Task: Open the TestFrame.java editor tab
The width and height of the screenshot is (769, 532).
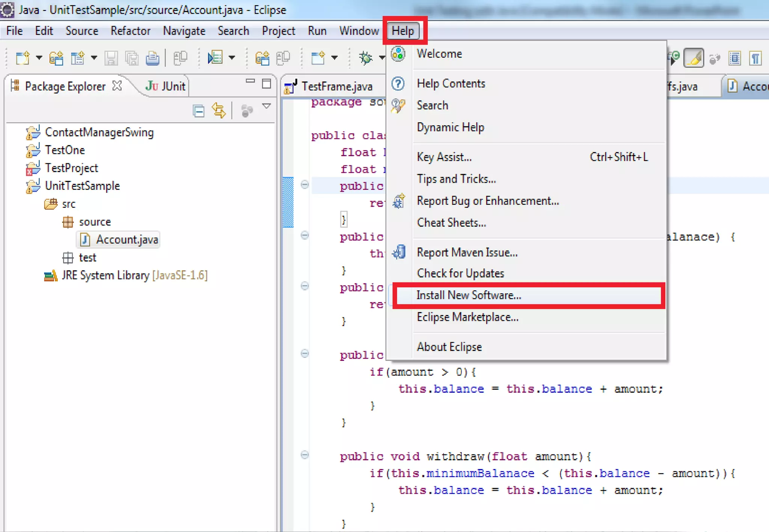Action: pos(336,87)
